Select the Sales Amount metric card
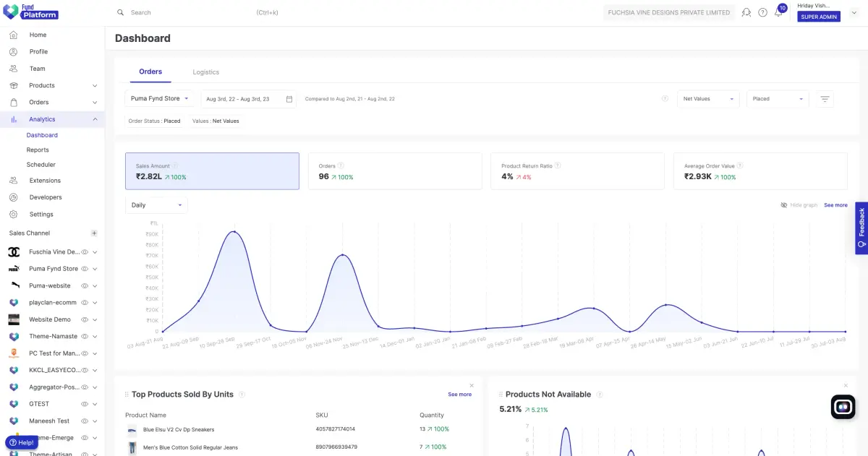868x456 pixels. coord(212,171)
